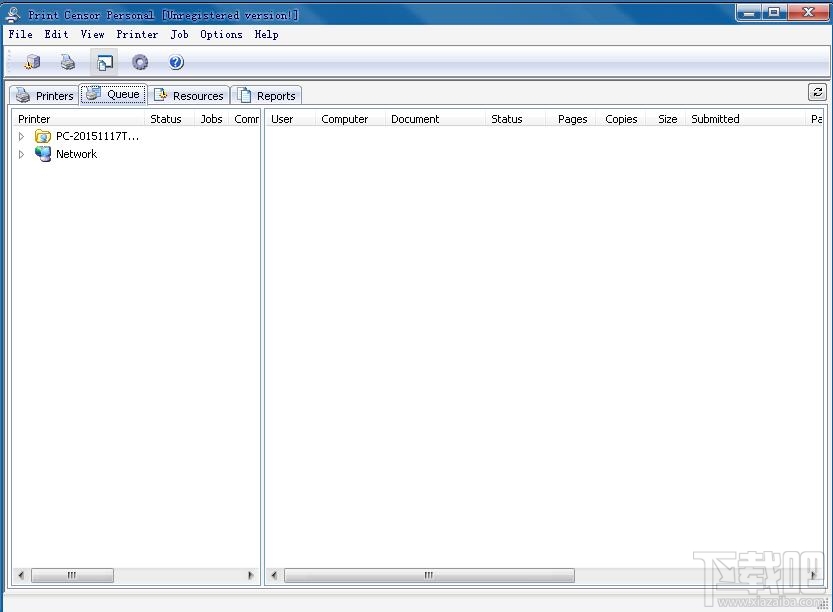Switch to the Resources tab

pyautogui.click(x=189, y=96)
